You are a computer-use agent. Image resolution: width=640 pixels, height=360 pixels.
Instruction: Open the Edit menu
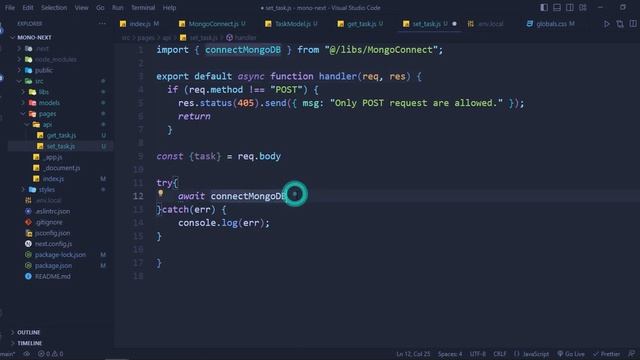pos(28,7)
